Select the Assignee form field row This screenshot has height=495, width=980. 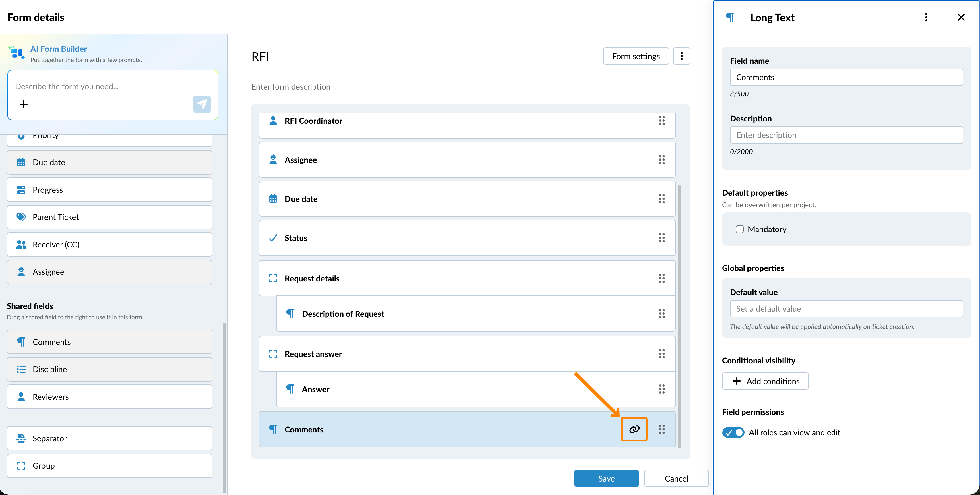point(467,160)
